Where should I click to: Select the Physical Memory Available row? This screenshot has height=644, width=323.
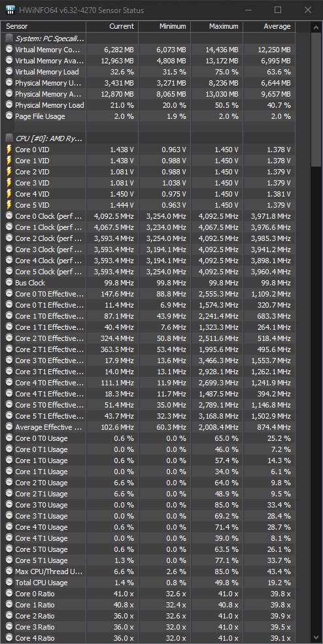[149, 94]
